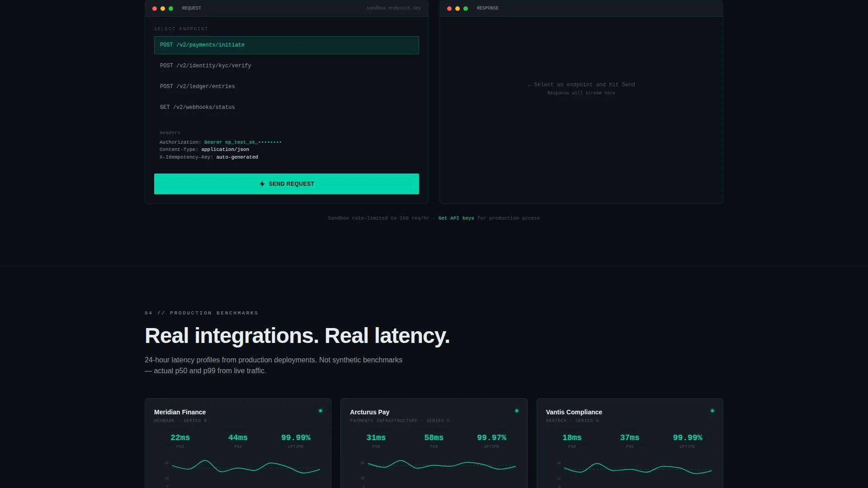The image size is (868, 488).
Task: Click the Real integrations. Real latency. heading
Action: coord(297,336)
